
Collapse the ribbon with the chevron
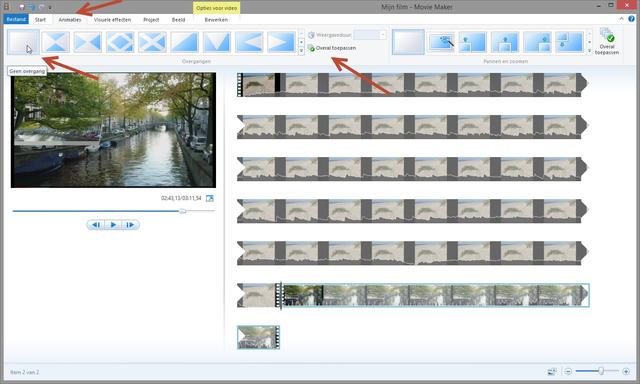621,19
